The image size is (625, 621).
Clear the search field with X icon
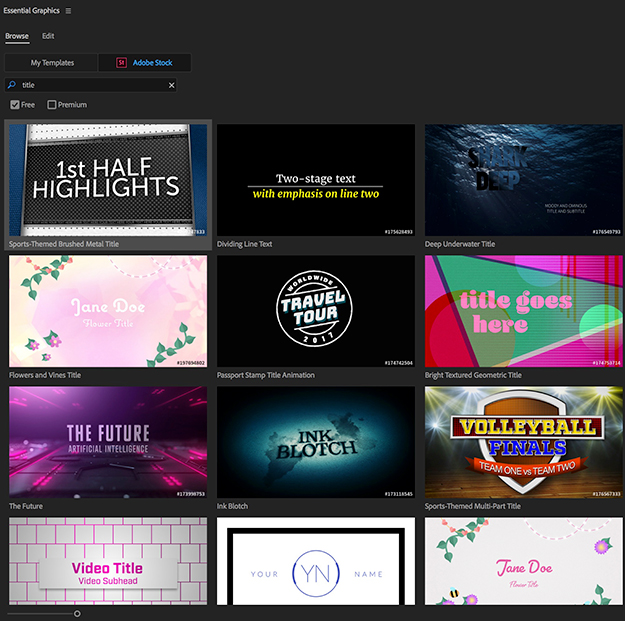coord(171,86)
